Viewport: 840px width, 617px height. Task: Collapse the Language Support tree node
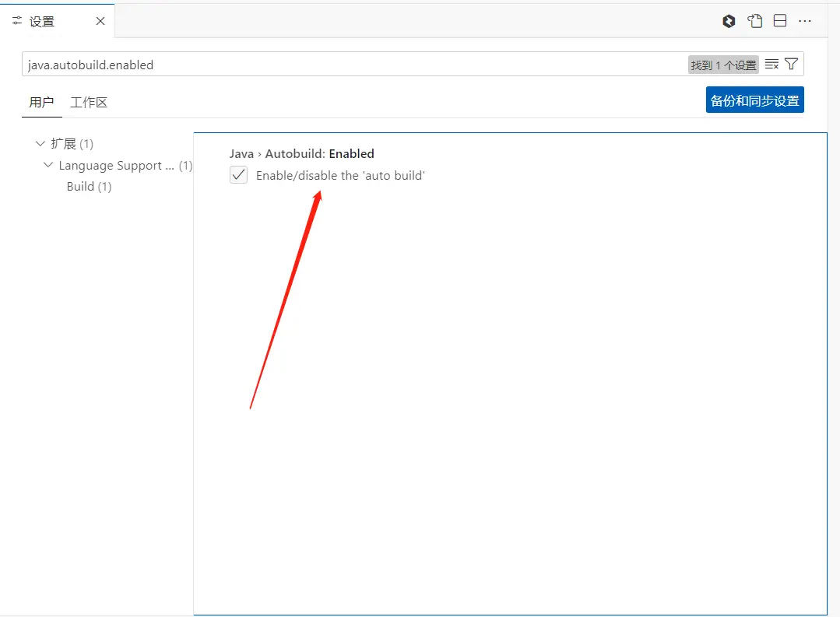click(x=48, y=165)
